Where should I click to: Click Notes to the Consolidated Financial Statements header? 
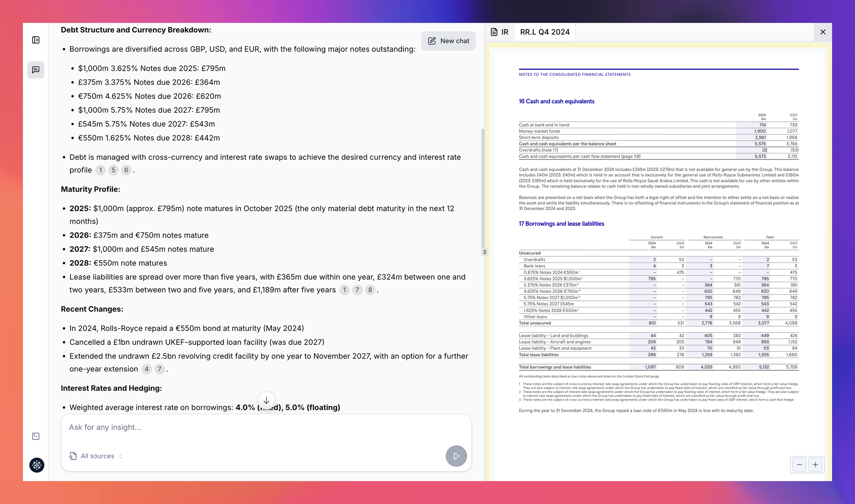575,74
